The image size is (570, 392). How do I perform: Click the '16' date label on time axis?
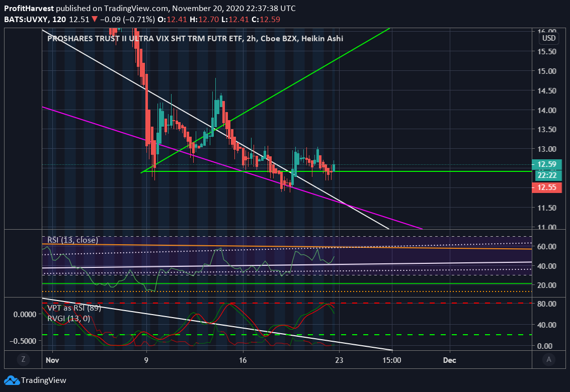[243, 360]
